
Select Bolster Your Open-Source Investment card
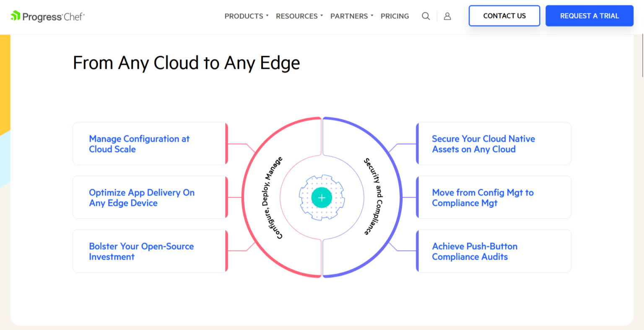coord(141,251)
